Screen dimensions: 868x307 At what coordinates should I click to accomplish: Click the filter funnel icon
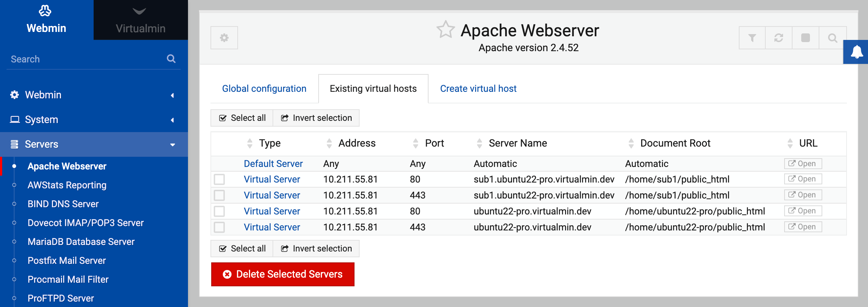tap(752, 38)
